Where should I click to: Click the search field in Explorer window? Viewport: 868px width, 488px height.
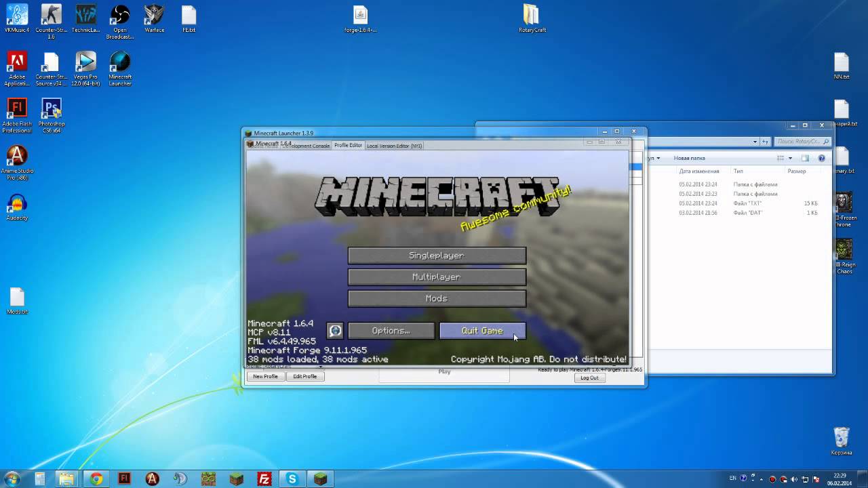pyautogui.click(x=803, y=142)
